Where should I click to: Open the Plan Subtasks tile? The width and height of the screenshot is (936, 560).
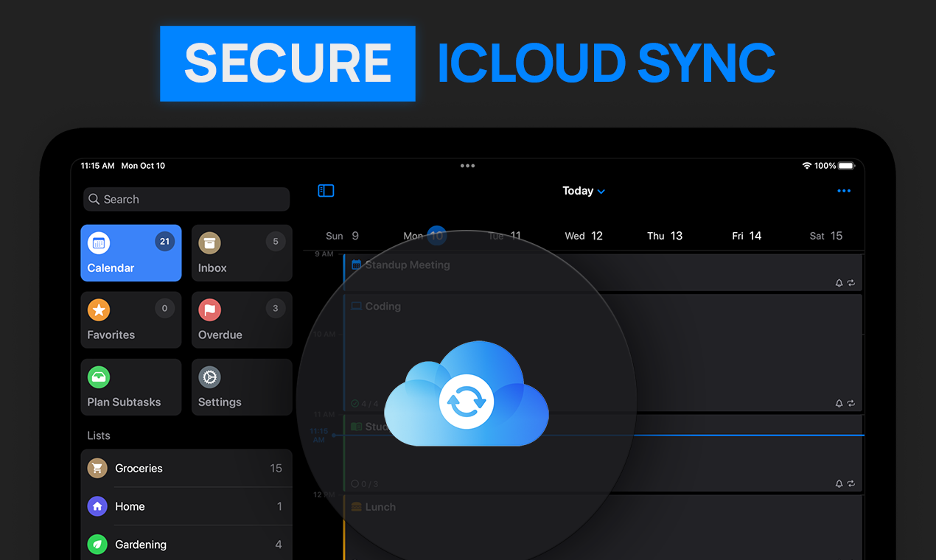click(131, 387)
